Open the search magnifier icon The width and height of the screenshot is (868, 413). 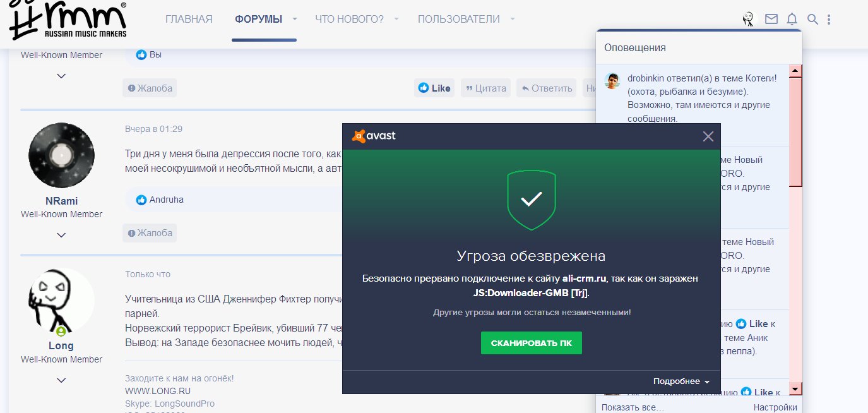point(812,20)
